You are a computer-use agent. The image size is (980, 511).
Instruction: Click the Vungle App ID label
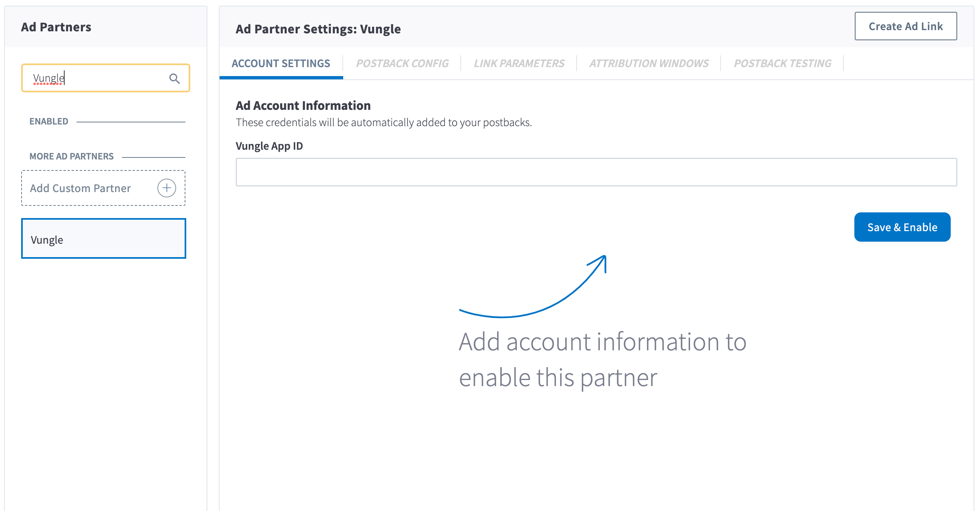(x=269, y=146)
